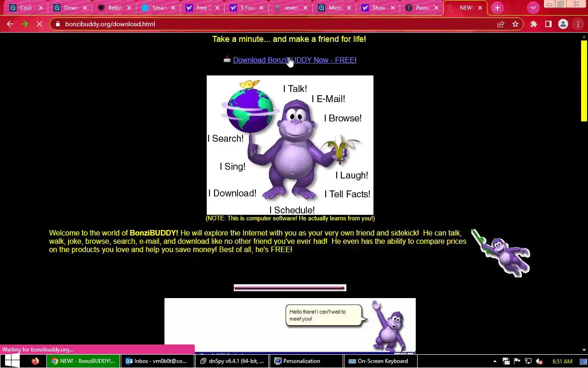Open the Chrome extensions puzzle menu
This screenshot has width=588, height=368.
[x=534, y=24]
